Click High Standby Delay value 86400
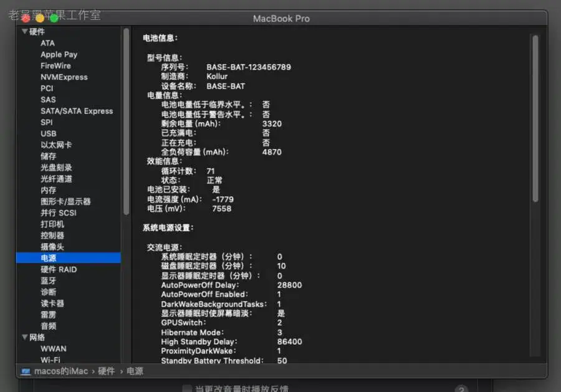 [x=289, y=342]
